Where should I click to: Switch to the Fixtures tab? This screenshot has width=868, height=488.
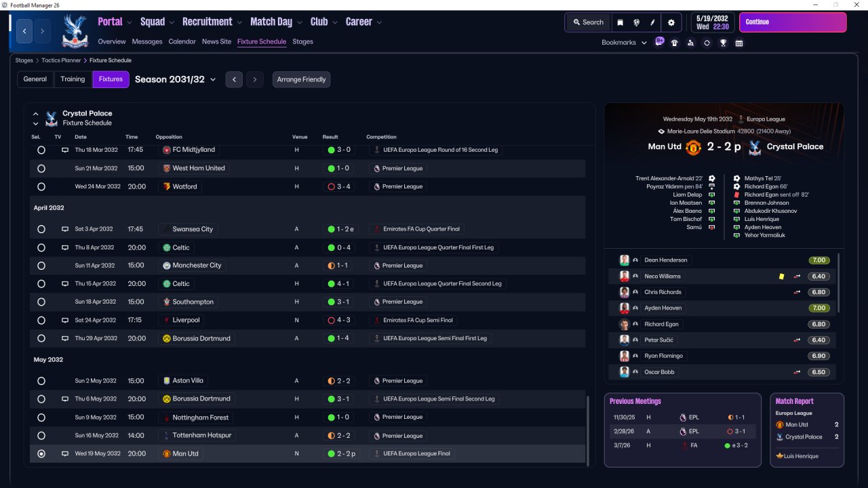(111, 79)
